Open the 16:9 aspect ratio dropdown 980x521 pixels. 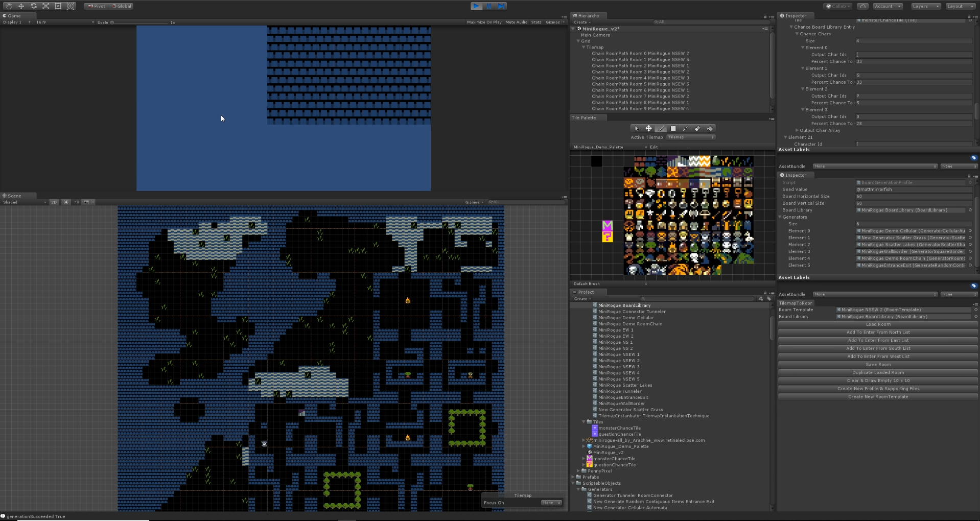tap(65, 22)
